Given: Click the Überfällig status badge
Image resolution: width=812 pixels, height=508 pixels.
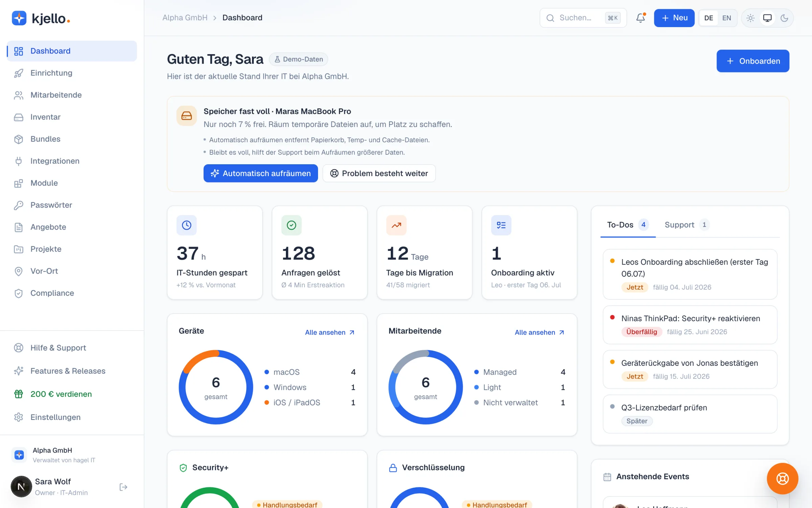Looking at the screenshot, I should 641,332.
